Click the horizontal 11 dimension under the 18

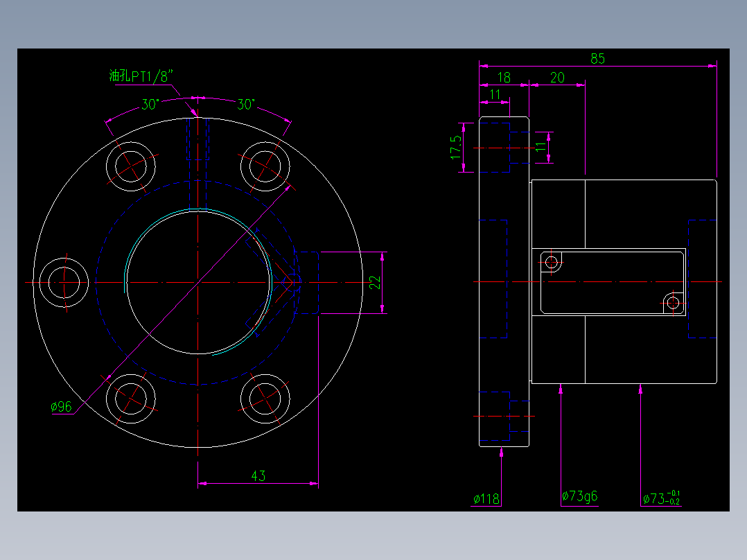pos(495,94)
